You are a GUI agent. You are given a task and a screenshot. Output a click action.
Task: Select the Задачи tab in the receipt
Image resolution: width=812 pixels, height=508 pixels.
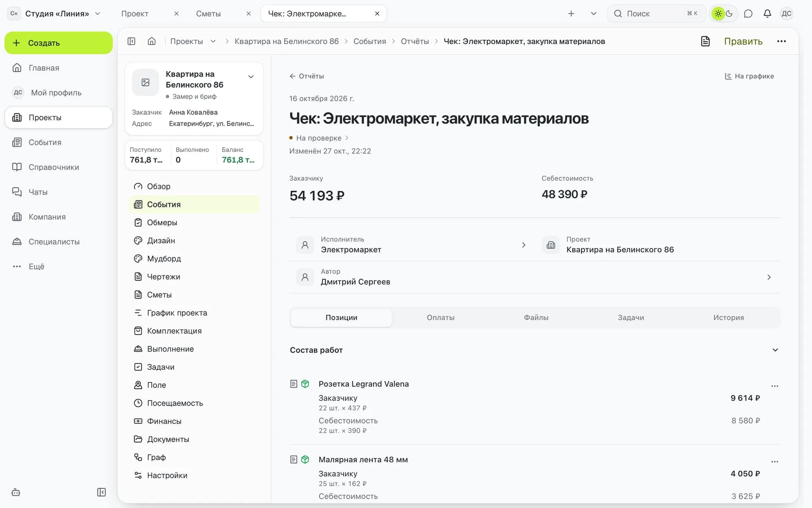pos(631,317)
